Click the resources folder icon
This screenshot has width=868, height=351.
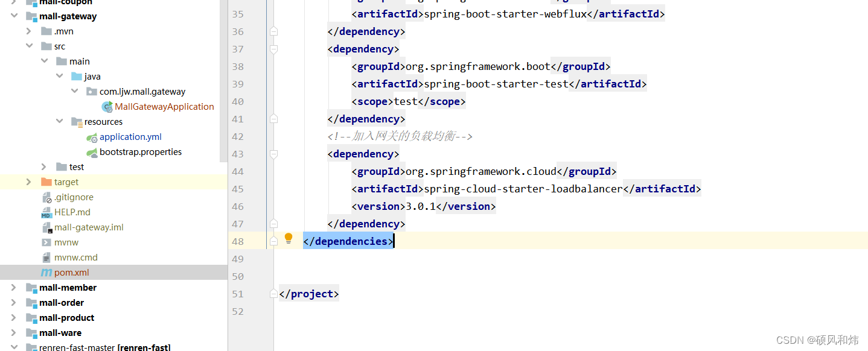(77, 122)
